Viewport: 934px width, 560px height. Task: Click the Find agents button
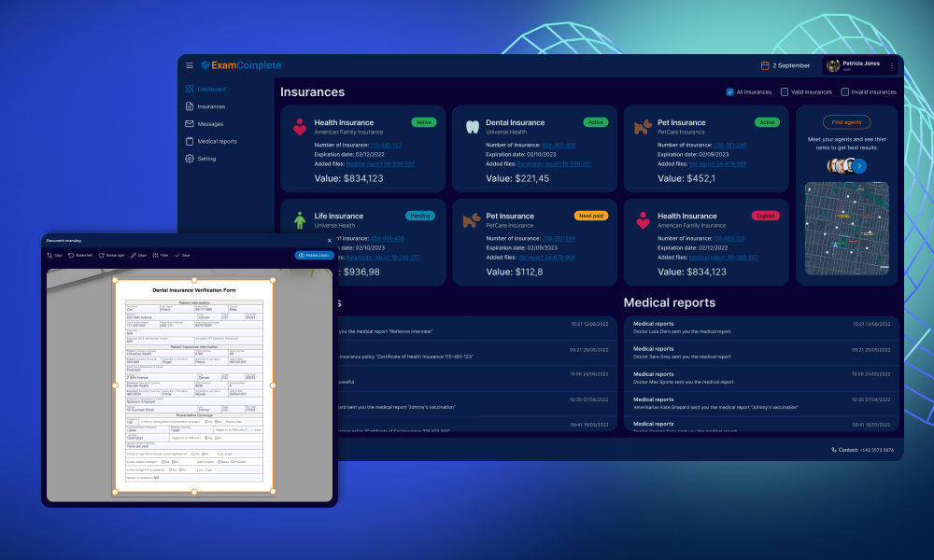(846, 122)
